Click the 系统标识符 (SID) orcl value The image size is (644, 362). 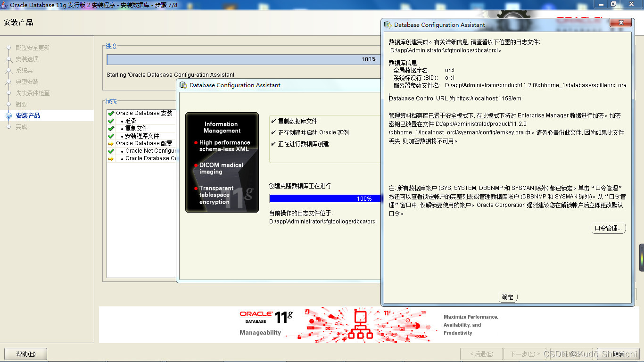[450, 78]
